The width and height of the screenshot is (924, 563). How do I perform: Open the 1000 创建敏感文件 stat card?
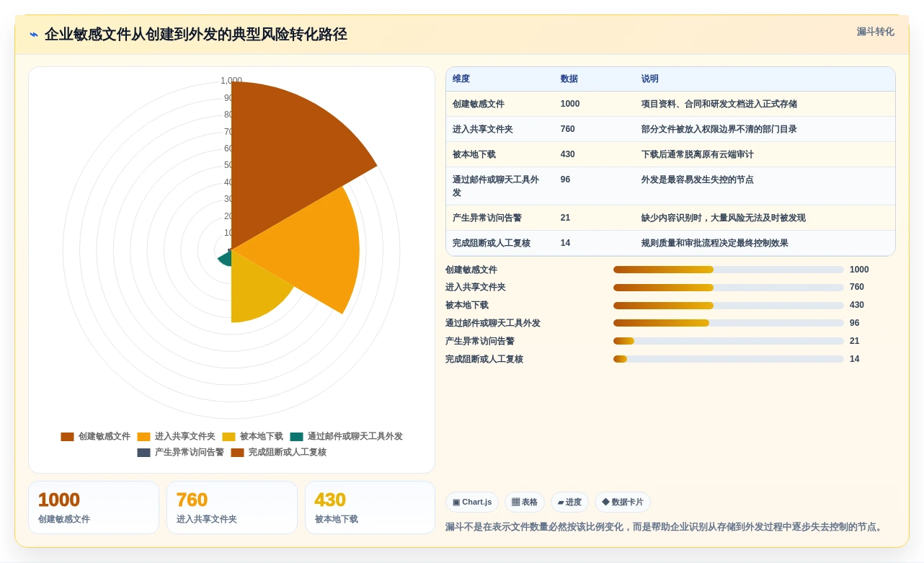click(x=94, y=507)
